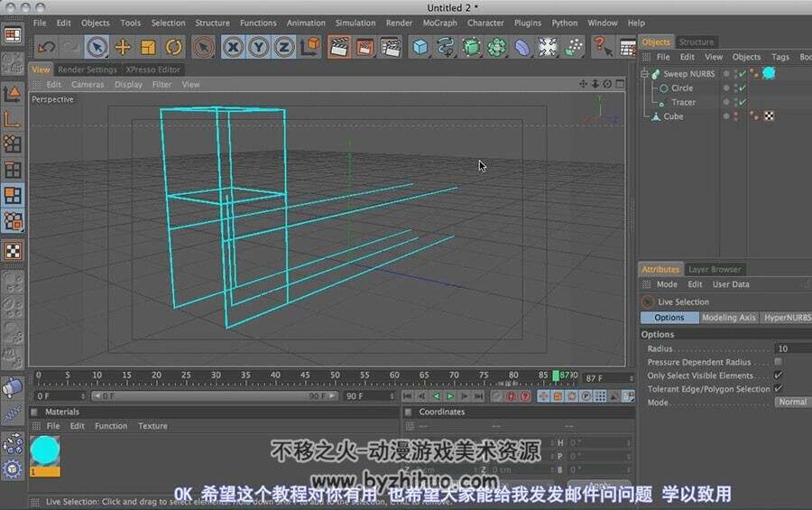Screen dimensions: 812x510
Task: Open the deformer objects icon
Action: [x=522, y=47]
